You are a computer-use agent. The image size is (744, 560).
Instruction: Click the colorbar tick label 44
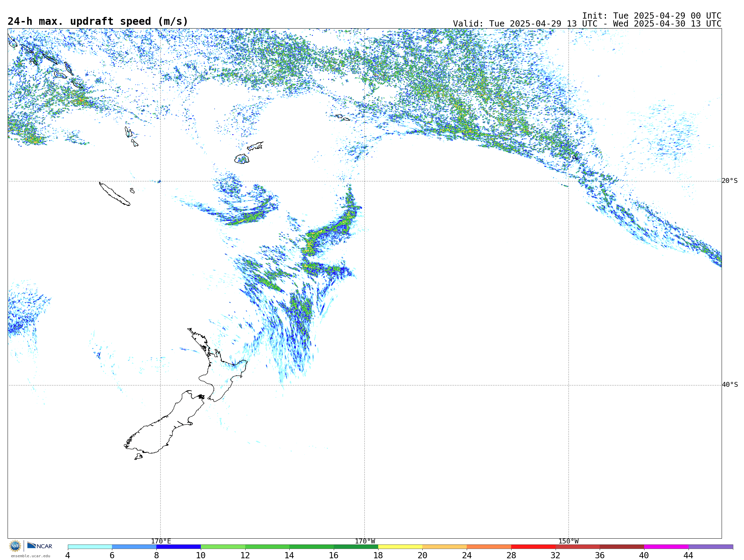coord(688,555)
